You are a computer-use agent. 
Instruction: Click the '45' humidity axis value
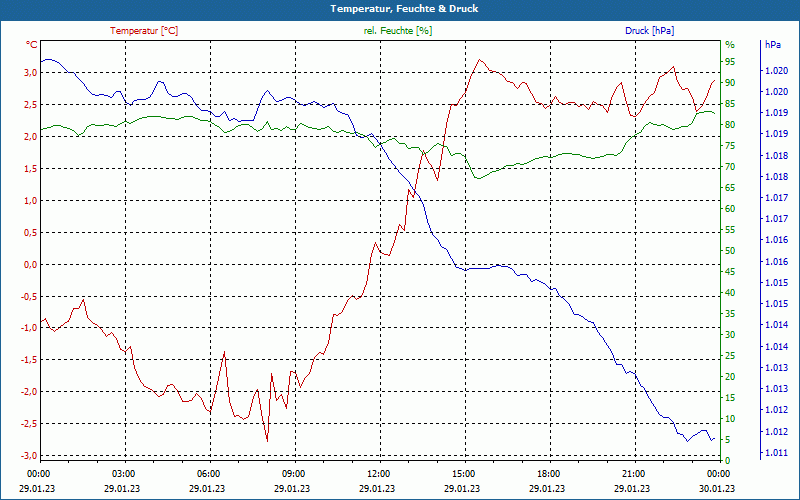point(730,272)
